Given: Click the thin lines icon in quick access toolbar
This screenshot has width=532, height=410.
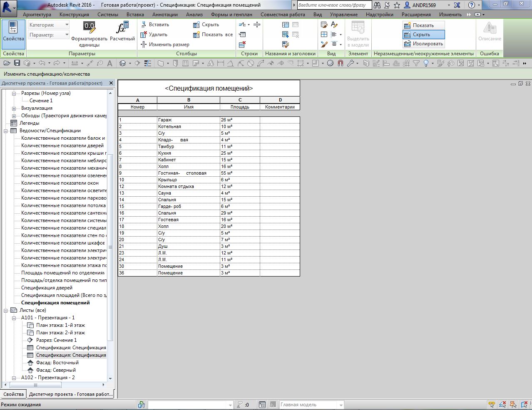Looking at the screenshot, I should (x=148, y=63).
